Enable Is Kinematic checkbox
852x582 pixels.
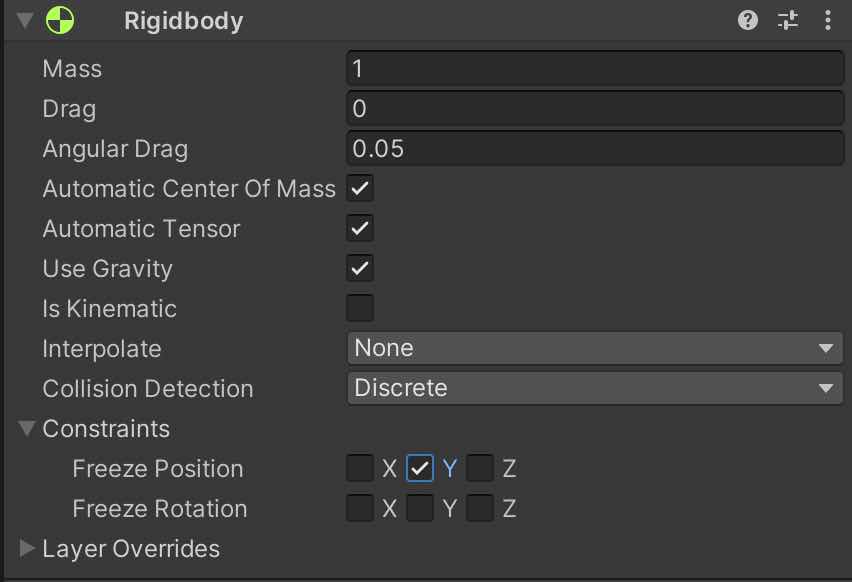[360, 308]
